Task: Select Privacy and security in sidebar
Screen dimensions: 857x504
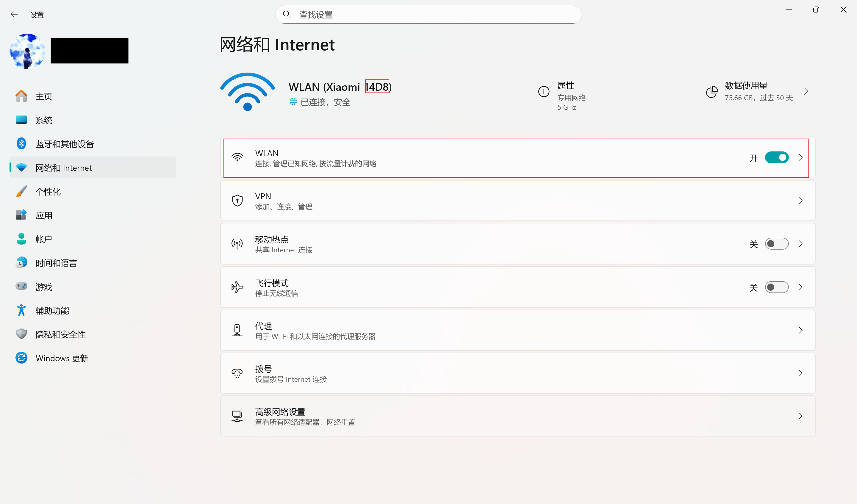Action: (x=60, y=334)
